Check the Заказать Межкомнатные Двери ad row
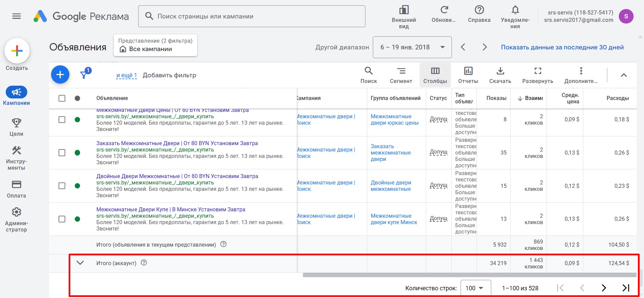The width and height of the screenshot is (644, 298). 62,153
